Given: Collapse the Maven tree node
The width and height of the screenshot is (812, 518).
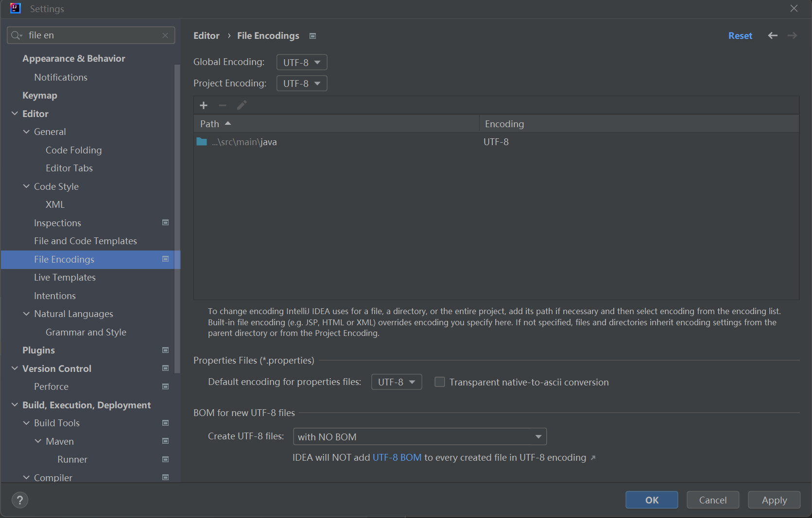Looking at the screenshot, I should 38,441.
